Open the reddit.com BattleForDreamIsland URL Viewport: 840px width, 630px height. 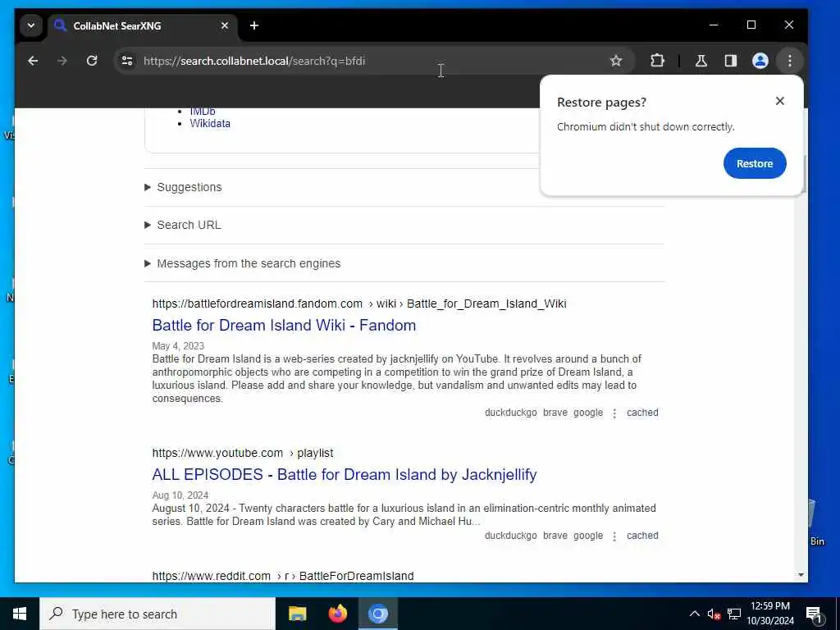283,576
